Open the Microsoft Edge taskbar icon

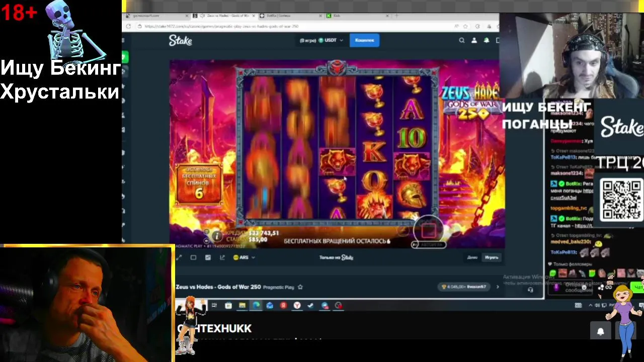pos(256,305)
